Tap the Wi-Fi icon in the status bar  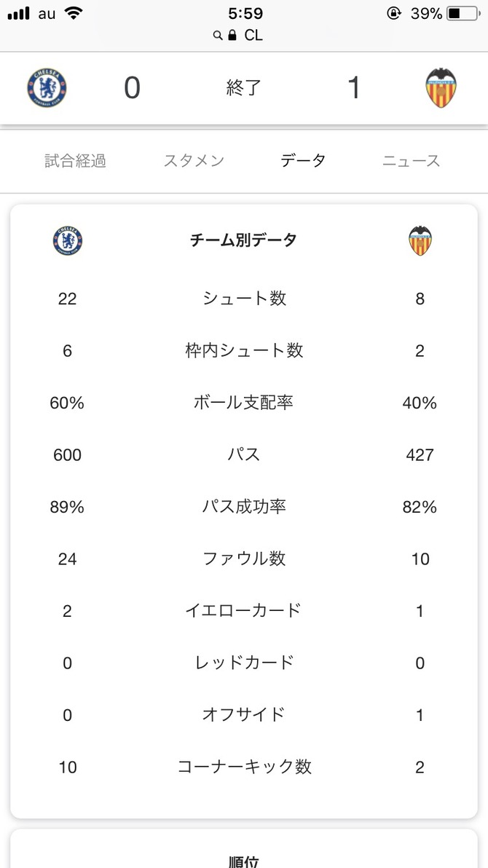click(x=73, y=13)
